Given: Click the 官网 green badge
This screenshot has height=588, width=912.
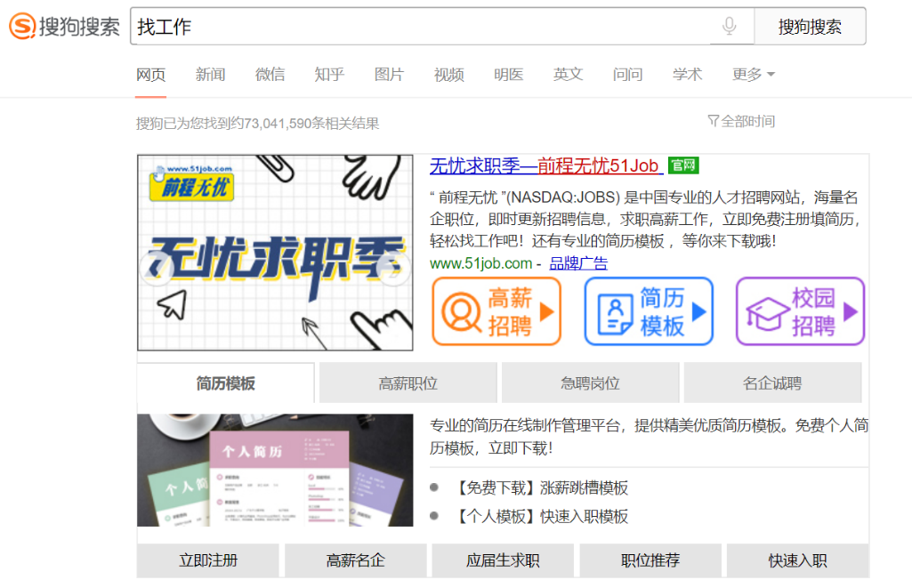Looking at the screenshot, I should click(x=683, y=165).
